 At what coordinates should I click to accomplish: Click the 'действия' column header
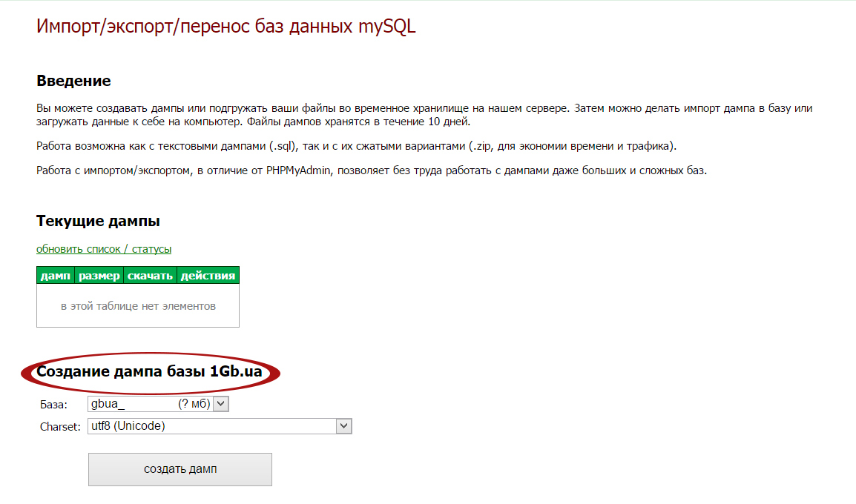pos(208,276)
